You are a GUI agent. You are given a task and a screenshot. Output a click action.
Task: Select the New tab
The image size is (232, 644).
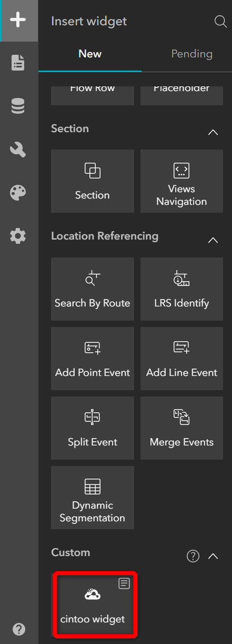pos(90,54)
